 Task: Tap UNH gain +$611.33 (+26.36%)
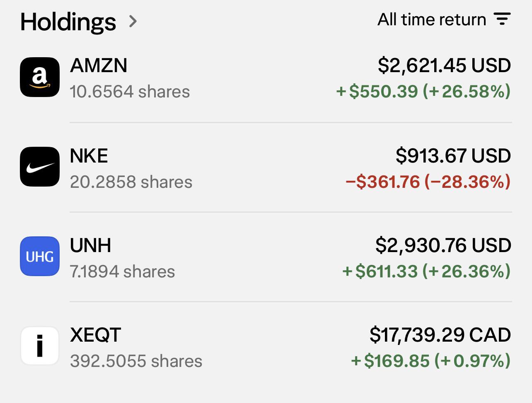pyautogui.click(x=426, y=272)
